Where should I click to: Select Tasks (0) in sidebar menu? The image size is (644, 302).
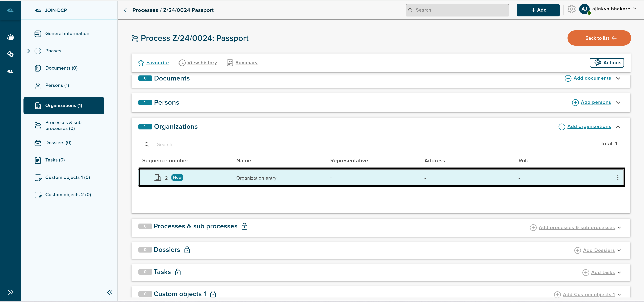[55, 160]
